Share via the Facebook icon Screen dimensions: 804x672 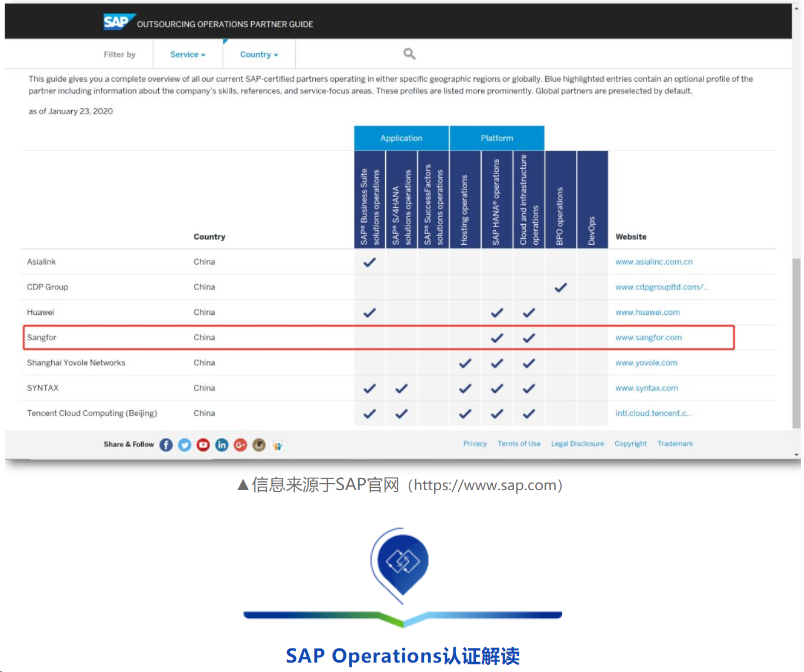[166, 445]
